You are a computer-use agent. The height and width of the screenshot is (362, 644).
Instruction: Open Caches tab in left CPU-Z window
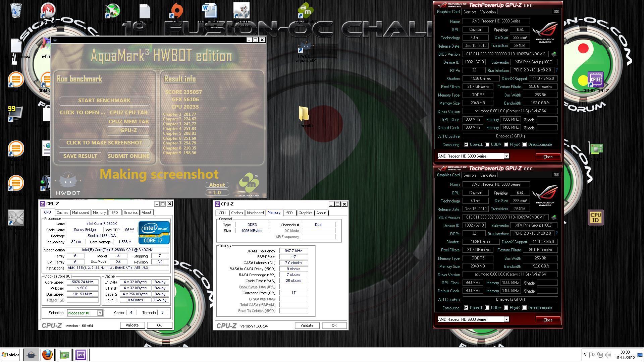pyautogui.click(x=62, y=213)
